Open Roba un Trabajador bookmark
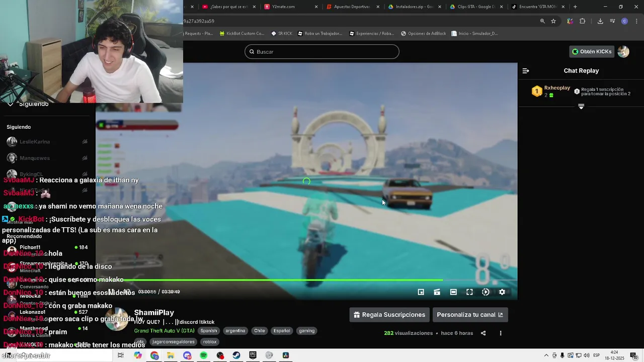644x362 pixels. pos(320,34)
